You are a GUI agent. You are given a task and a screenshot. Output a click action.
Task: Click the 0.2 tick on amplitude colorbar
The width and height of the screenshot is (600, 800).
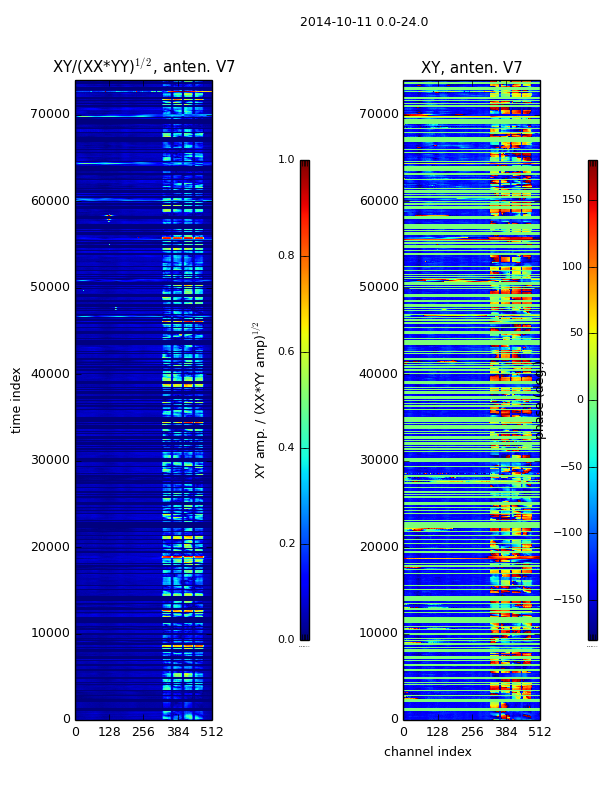coord(286,544)
